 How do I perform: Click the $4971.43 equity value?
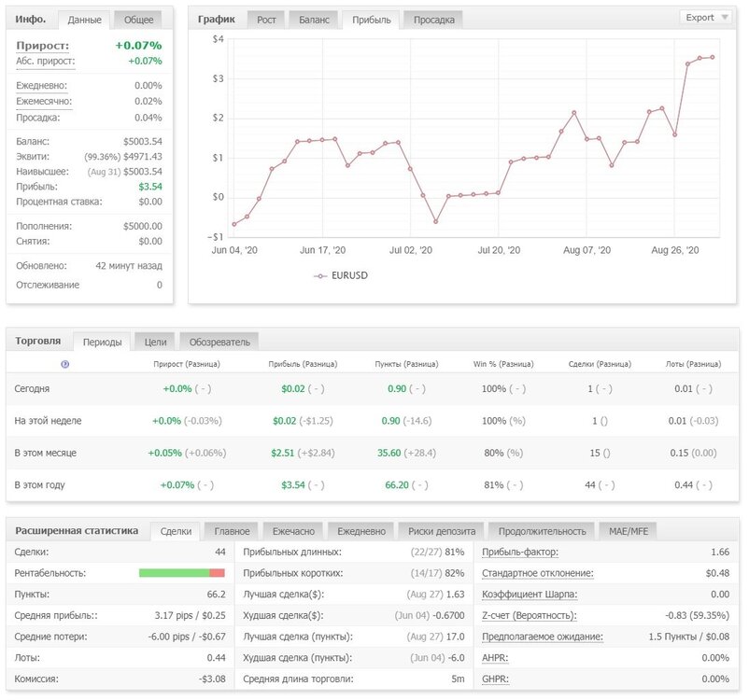click(142, 157)
